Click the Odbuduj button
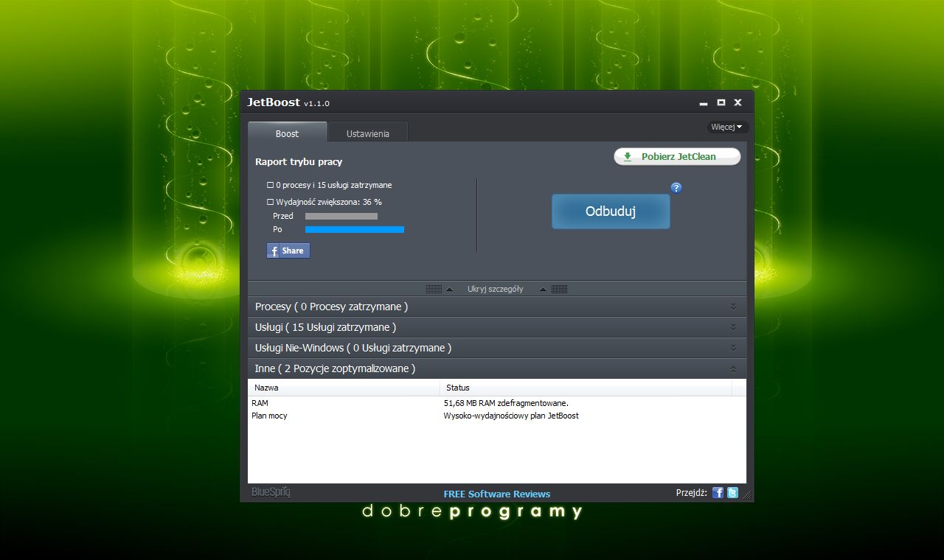The height and width of the screenshot is (560, 944). [x=611, y=211]
